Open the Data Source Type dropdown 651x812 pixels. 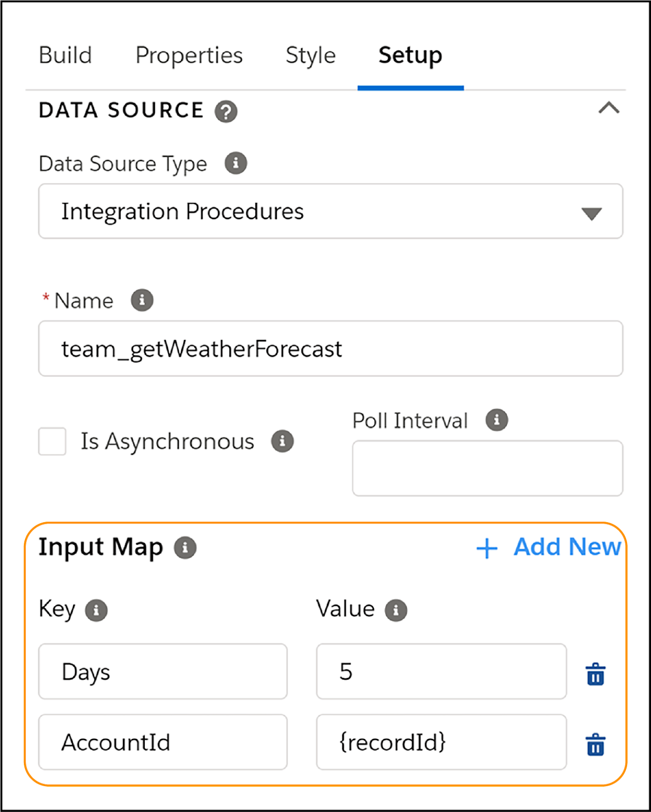(331, 211)
